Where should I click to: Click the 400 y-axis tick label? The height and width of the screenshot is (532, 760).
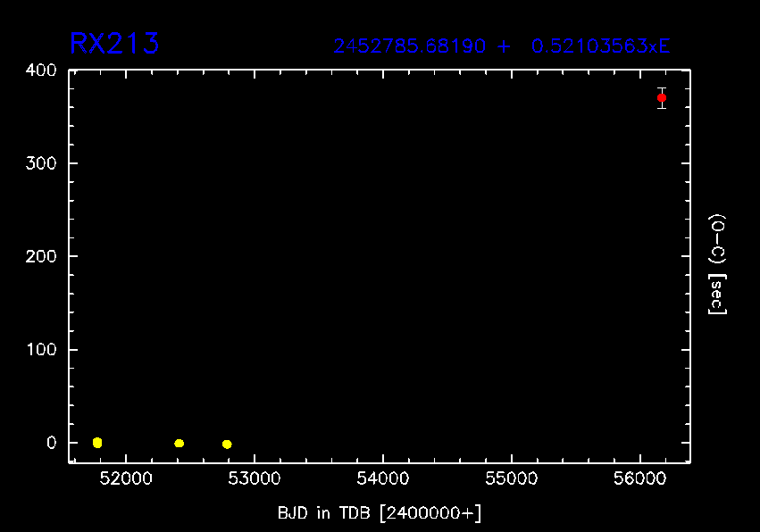(43, 71)
